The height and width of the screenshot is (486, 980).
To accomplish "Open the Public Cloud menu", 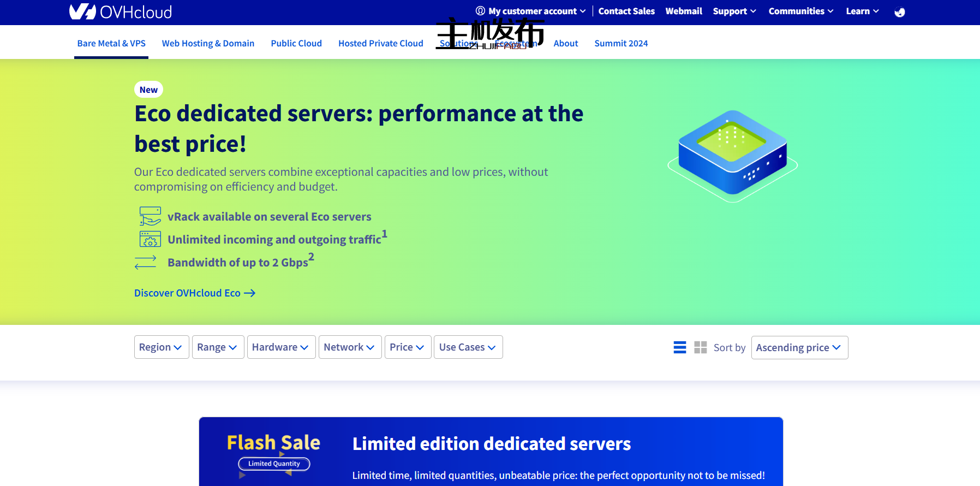I will [x=296, y=43].
